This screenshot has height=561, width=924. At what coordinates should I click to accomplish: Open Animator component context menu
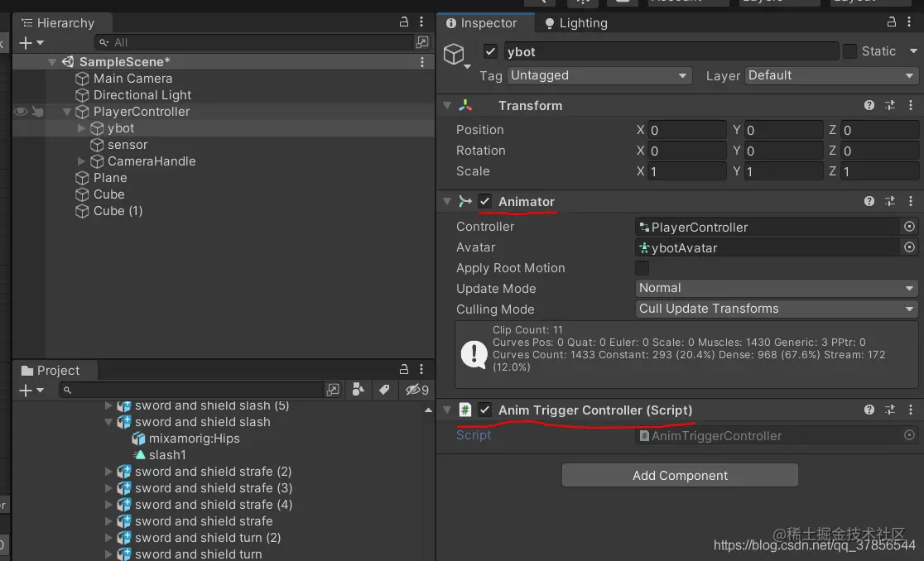coord(911,201)
